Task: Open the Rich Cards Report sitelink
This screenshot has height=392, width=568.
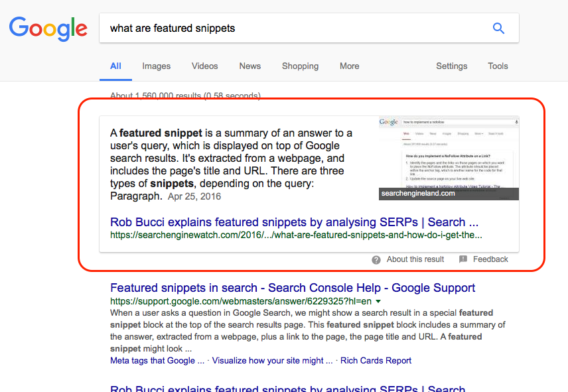Action: 376,361
